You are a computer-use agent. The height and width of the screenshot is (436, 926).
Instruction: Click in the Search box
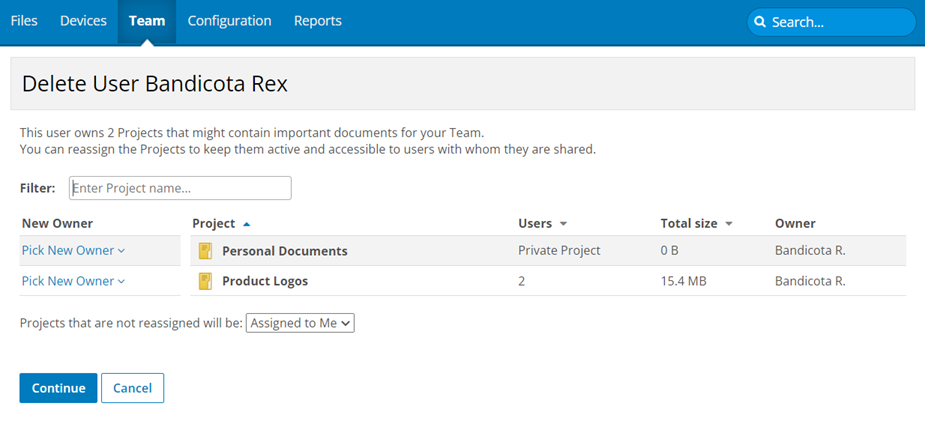tap(835, 22)
